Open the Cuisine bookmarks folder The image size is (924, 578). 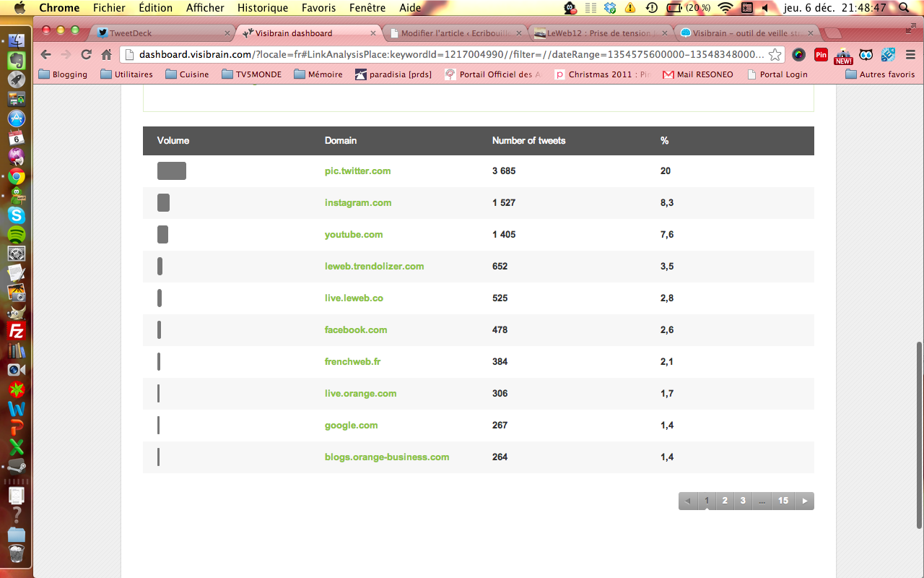coord(187,74)
